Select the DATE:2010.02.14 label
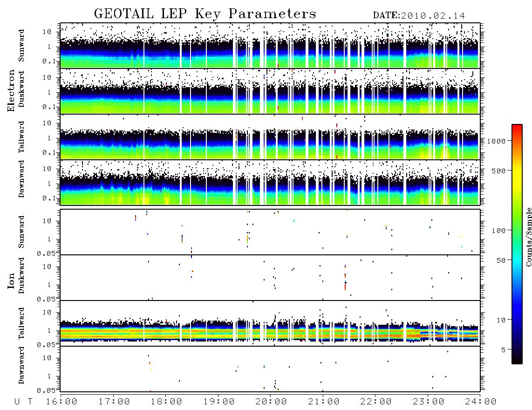The image size is (532, 410). tap(419, 16)
